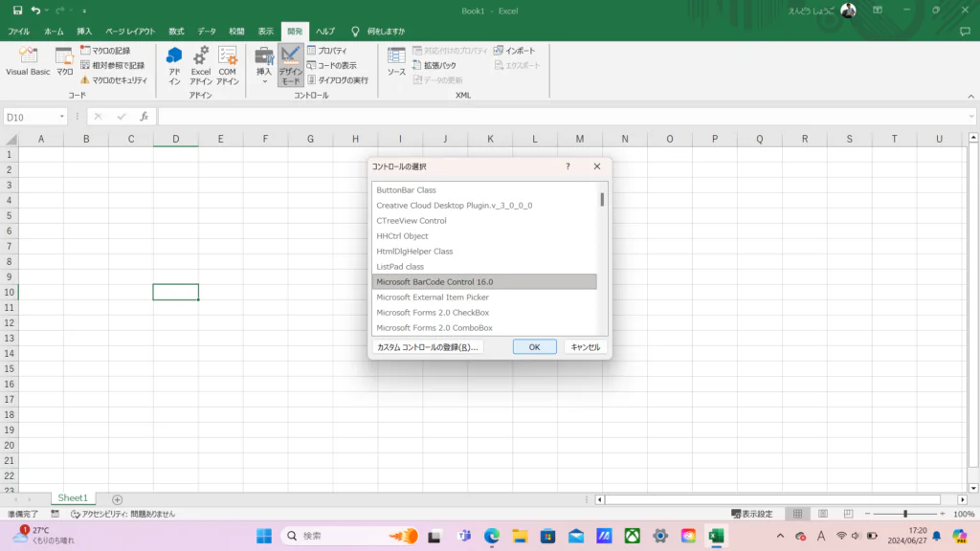The width and height of the screenshot is (980, 551).
Task: Collapse the ribbon
Action: coord(970,97)
